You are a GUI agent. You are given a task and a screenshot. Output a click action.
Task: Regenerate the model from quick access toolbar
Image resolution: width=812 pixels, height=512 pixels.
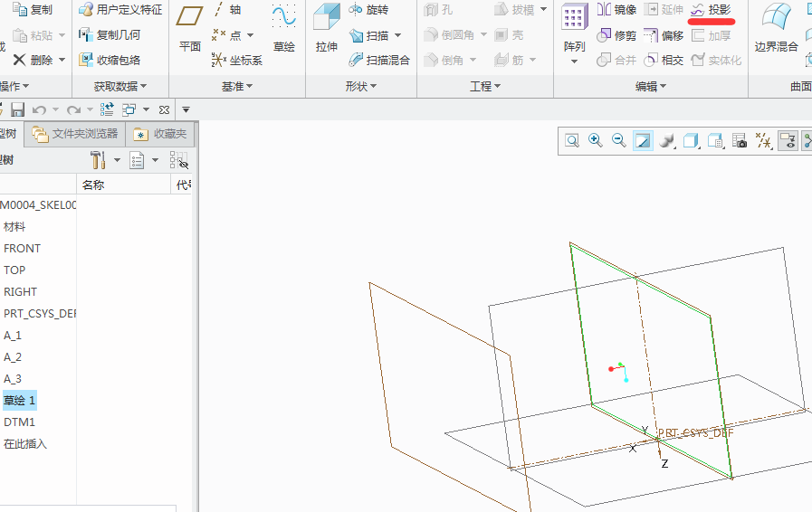(x=107, y=109)
